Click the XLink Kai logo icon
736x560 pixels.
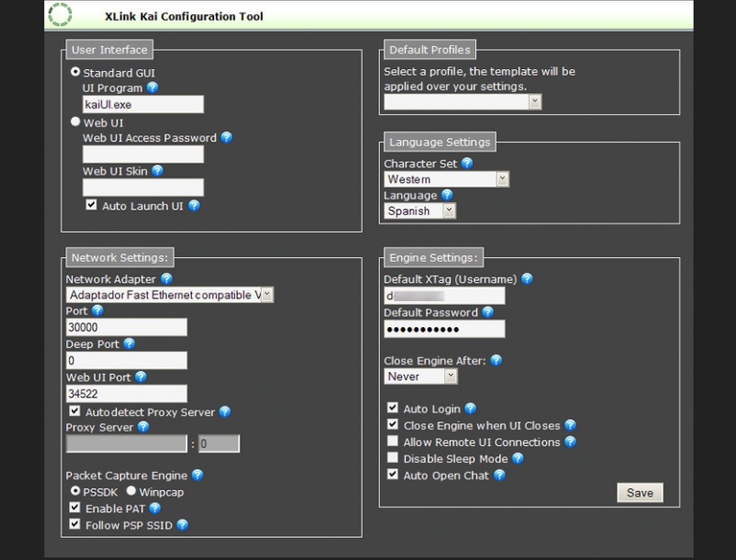click(60, 15)
